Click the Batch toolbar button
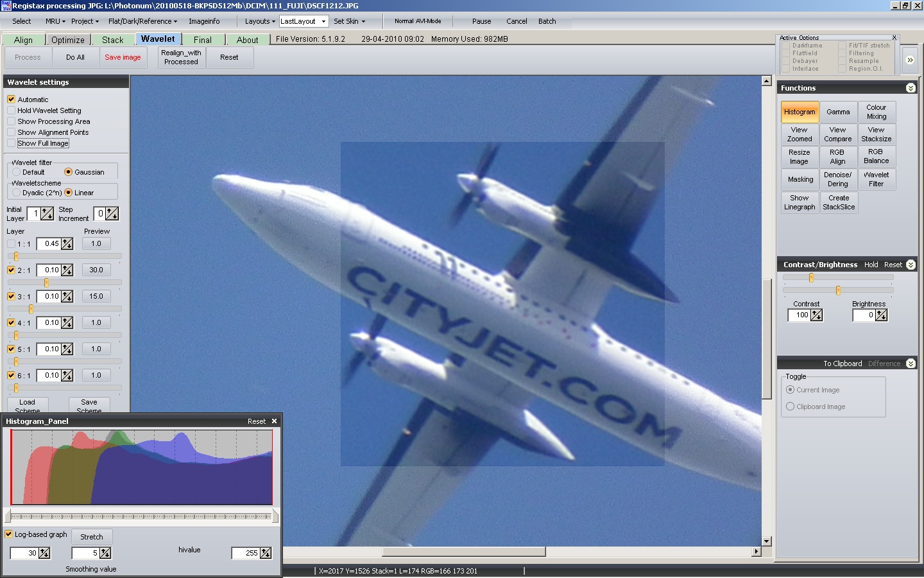This screenshot has width=924, height=578. [547, 21]
